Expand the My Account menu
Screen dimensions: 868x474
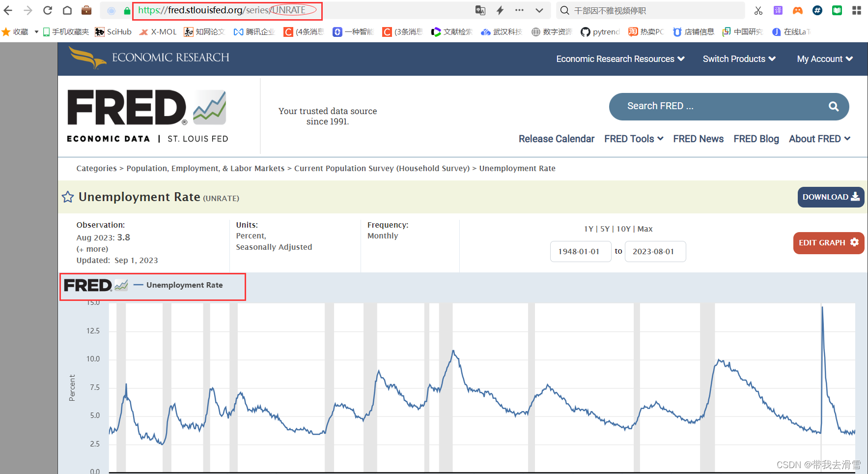pyautogui.click(x=825, y=59)
